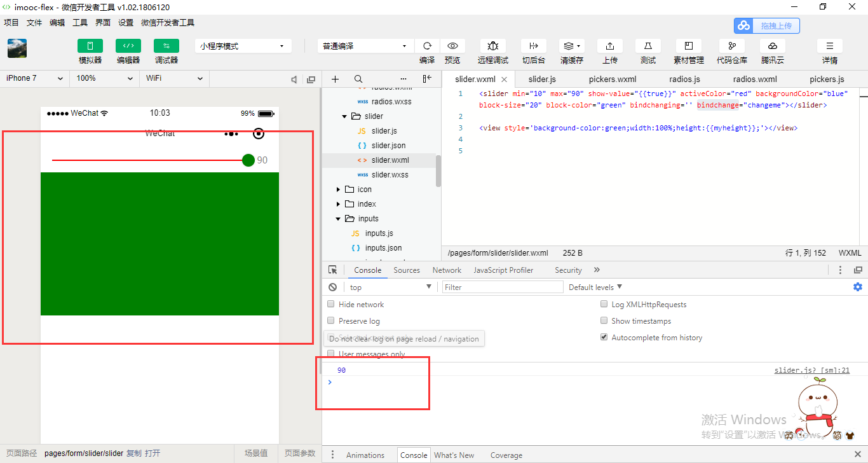Open preview with the eye icon
Viewport: 868px width, 463px height.
[452, 46]
